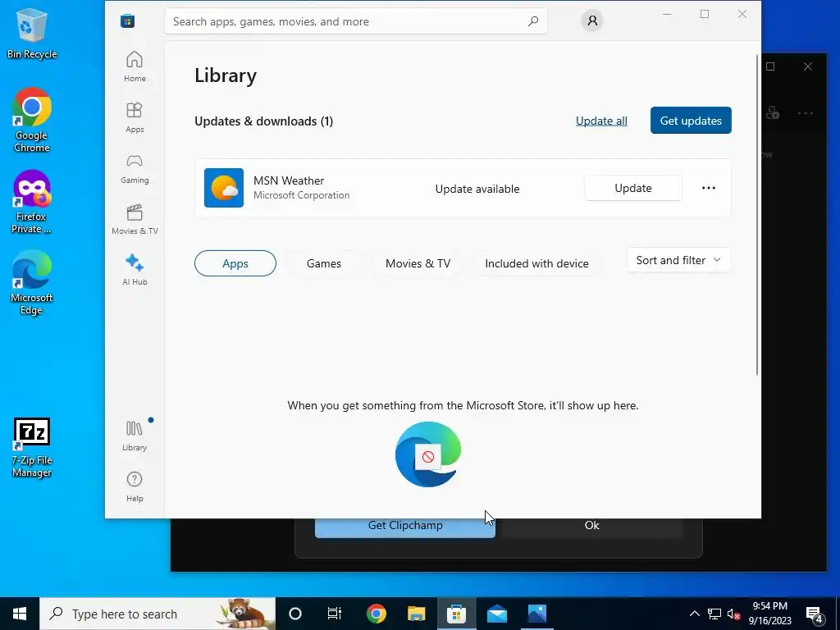
Task: Click taskbar search box
Action: click(x=157, y=614)
